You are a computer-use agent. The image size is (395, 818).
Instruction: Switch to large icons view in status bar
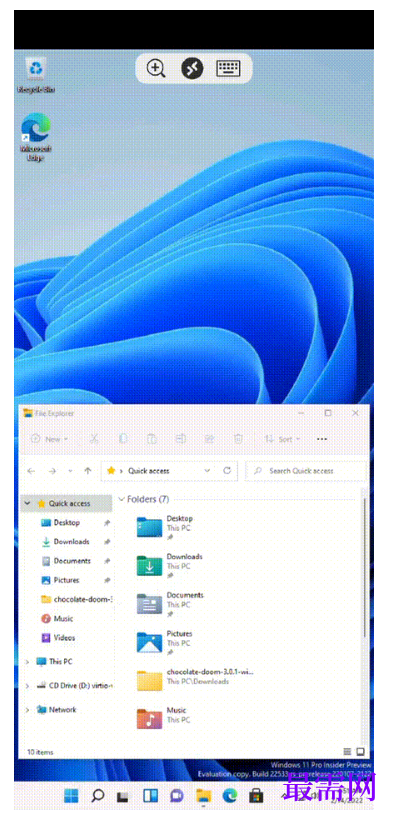point(360,752)
